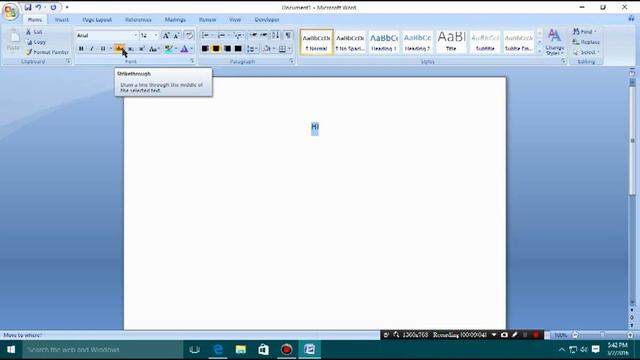
Task: Toggle bold formatting
Action: tap(81, 49)
